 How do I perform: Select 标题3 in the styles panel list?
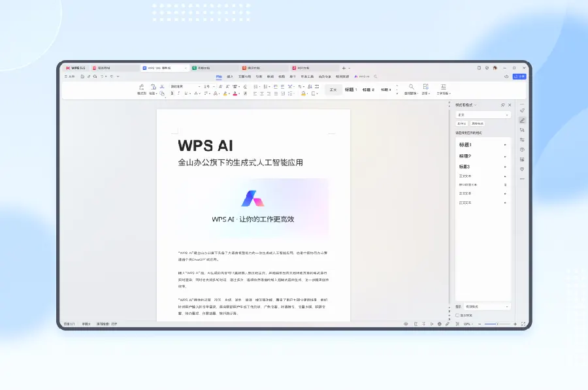click(x=483, y=167)
